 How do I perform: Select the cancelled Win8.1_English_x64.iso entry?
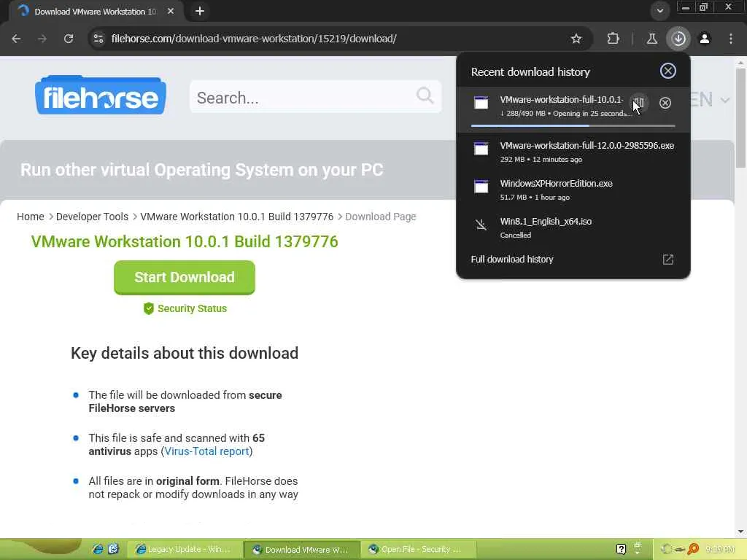tap(573, 227)
